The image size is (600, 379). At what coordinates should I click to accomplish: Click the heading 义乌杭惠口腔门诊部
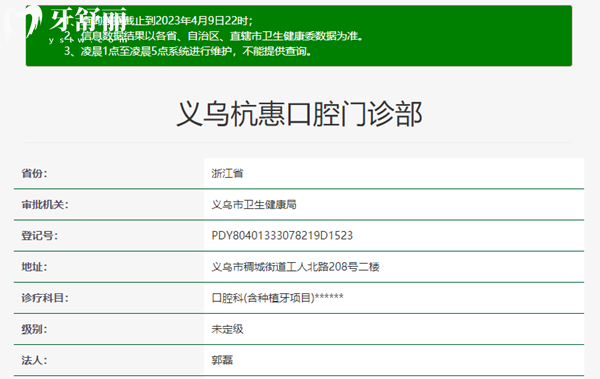299,114
